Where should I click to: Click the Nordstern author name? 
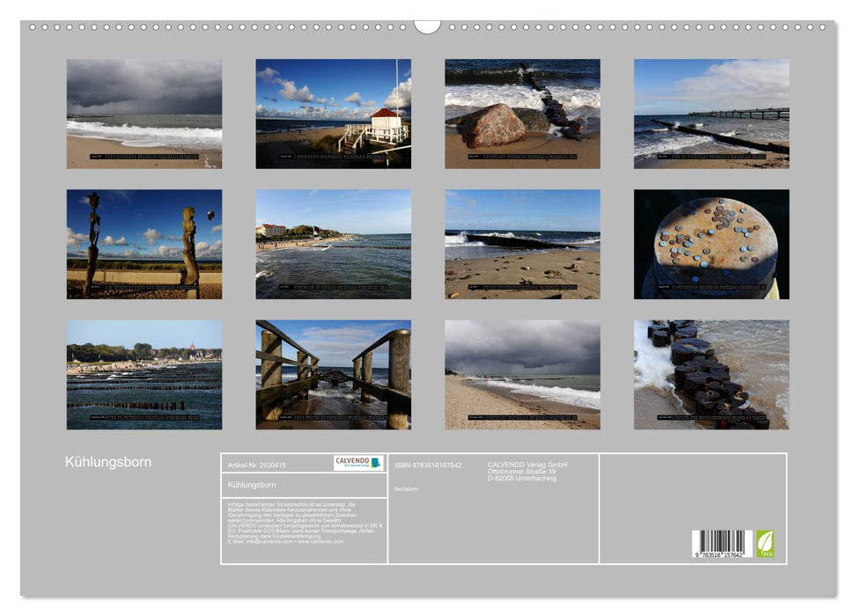coord(407,488)
